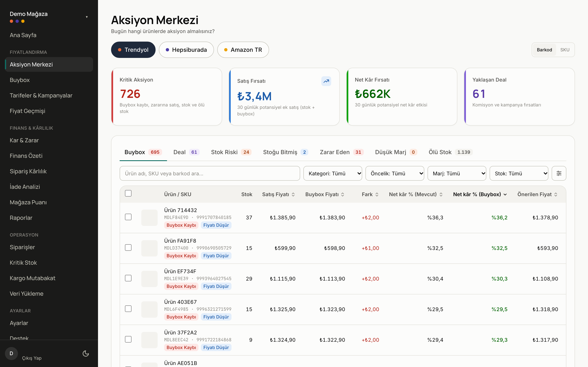Tick the select-all header checkbox

(128, 193)
